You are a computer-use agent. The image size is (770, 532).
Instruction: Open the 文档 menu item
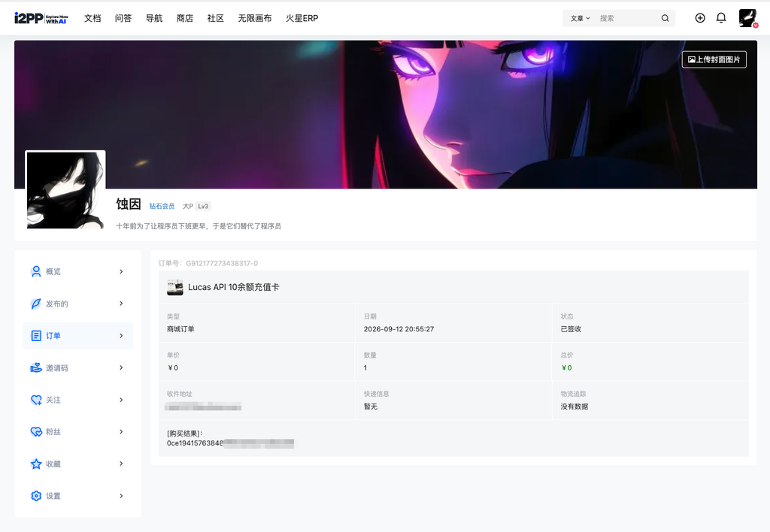(92, 18)
